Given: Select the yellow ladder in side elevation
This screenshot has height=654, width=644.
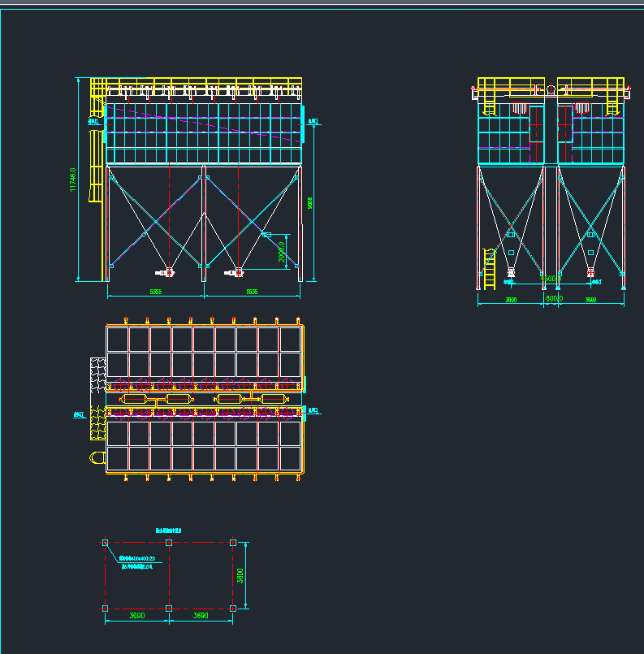Looking at the screenshot, I should [x=489, y=270].
